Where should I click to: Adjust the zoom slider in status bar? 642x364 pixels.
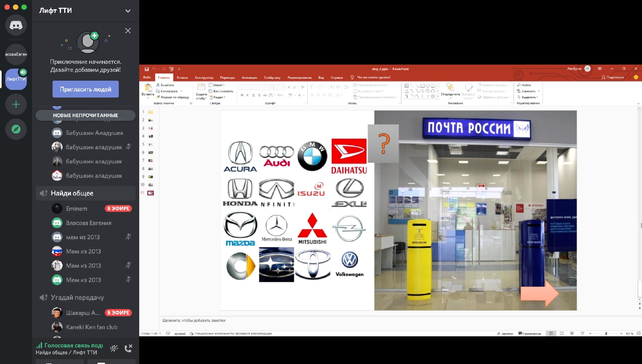click(x=606, y=333)
